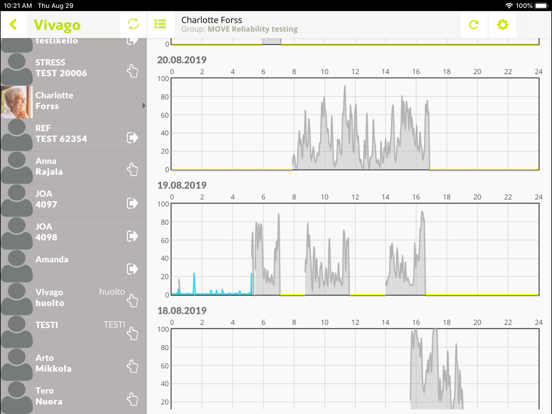Click Charlotte Forss header name

coord(212,20)
